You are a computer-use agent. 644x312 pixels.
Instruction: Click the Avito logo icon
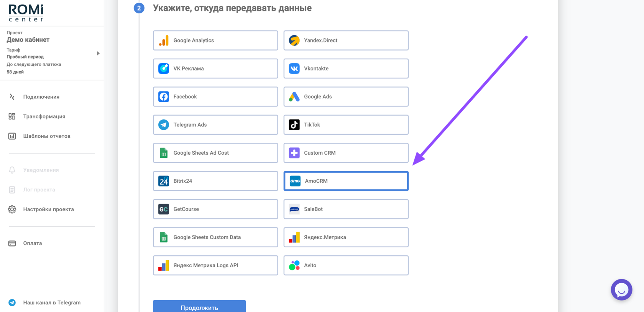coord(294,265)
